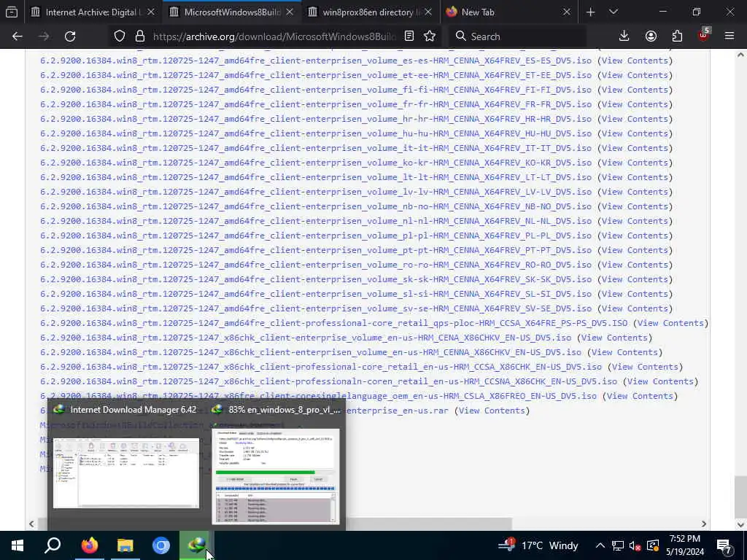Click the pt-pt X64FREV_PT-PT_DV5.iso link

pos(316,250)
